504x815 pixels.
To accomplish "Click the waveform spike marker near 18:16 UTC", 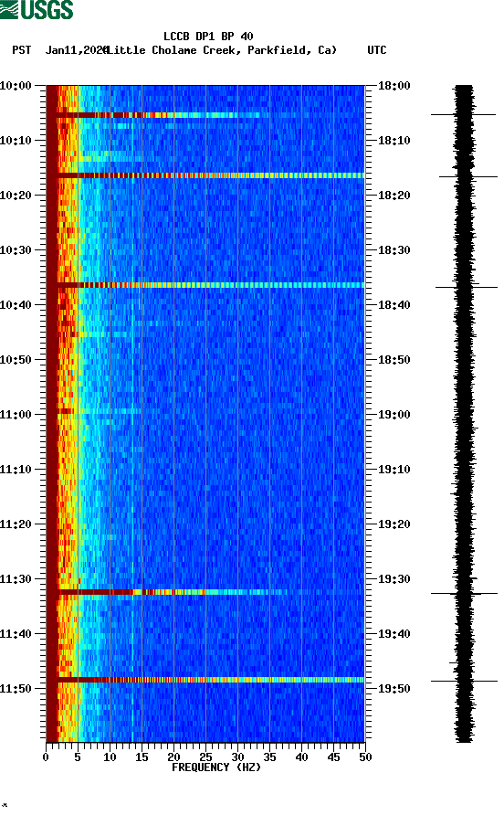I will tap(468, 176).
